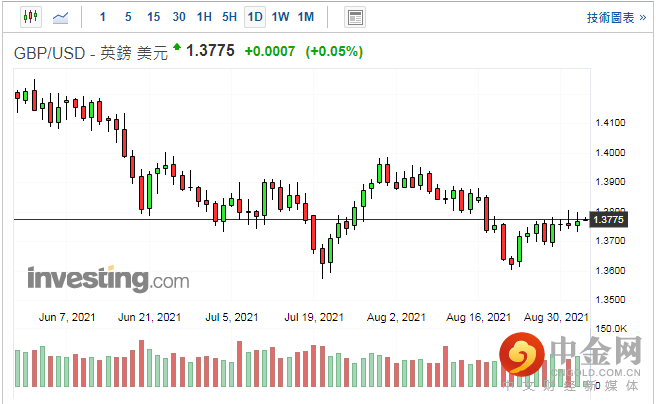656x404 pixels.
Task: Switch to the 5H timeframe
Action: [229, 17]
